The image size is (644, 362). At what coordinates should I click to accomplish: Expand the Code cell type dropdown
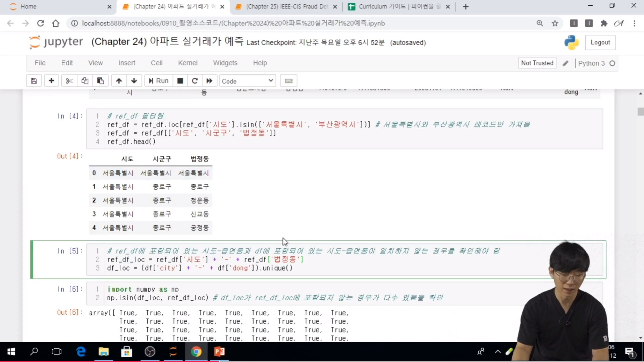click(248, 81)
